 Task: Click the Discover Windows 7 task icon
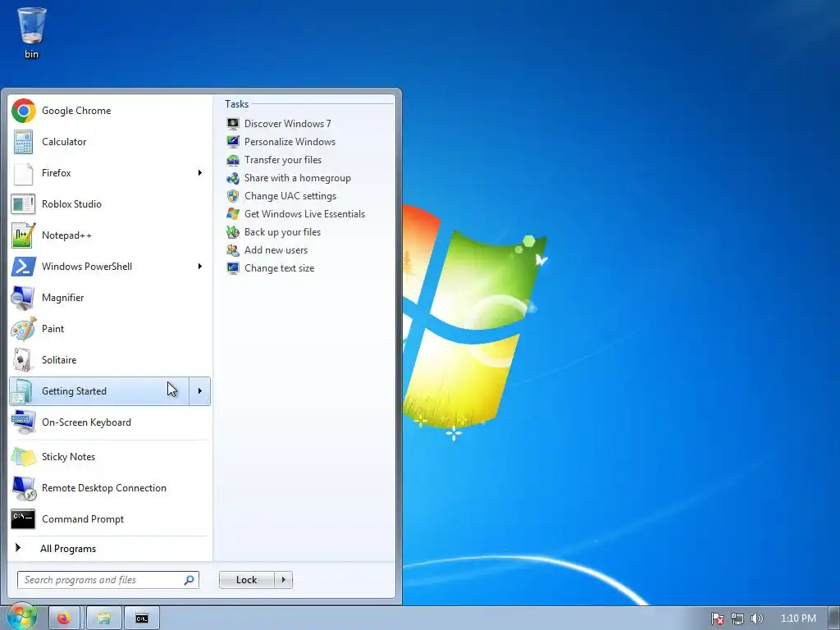(x=233, y=124)
